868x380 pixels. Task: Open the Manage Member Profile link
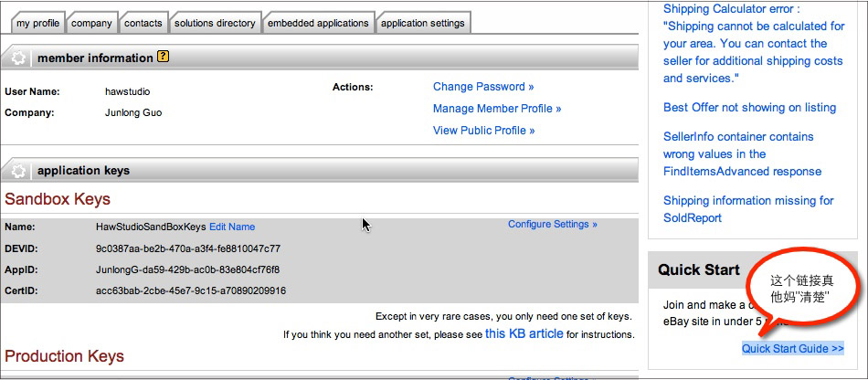point(497,109)
